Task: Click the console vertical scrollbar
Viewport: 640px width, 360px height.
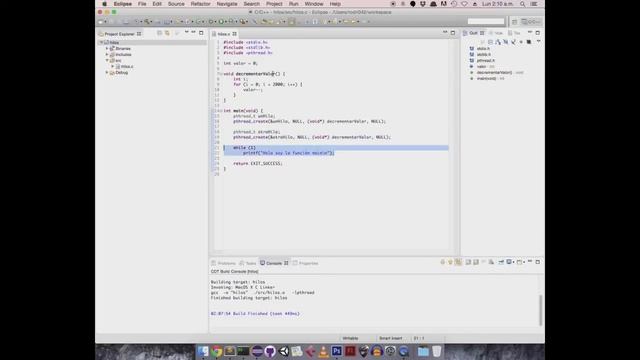Action: click(x=541, y=310)
